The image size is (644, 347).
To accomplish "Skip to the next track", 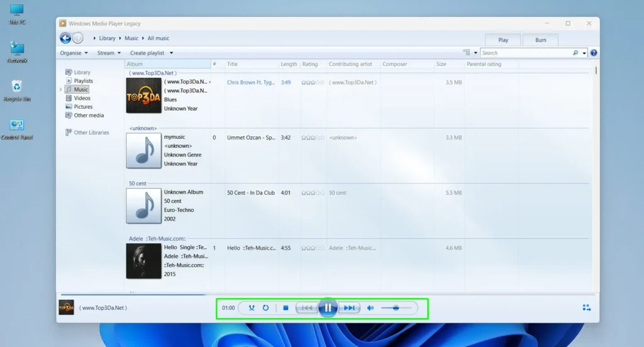I will tap(350, 308).
